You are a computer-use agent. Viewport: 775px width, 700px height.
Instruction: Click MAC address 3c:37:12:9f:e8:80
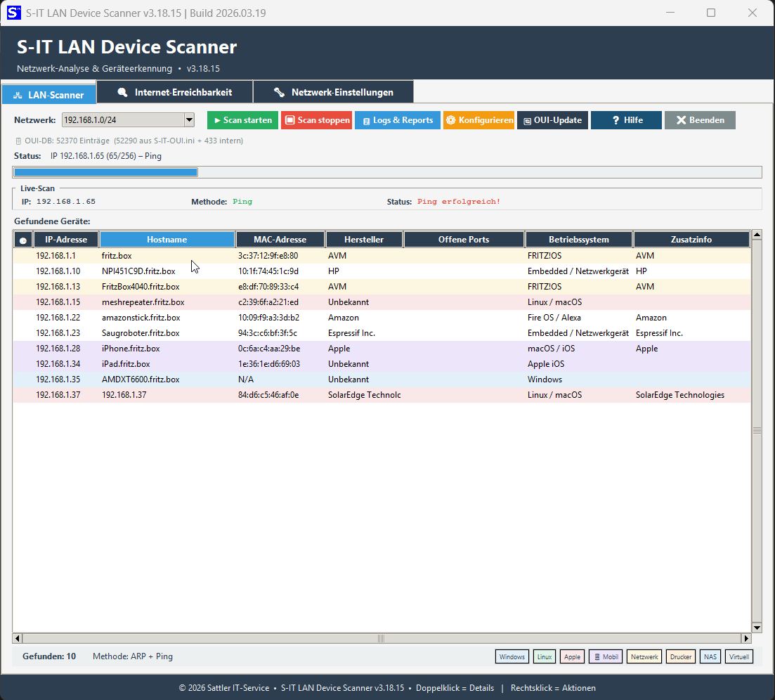tap(268, 256)
